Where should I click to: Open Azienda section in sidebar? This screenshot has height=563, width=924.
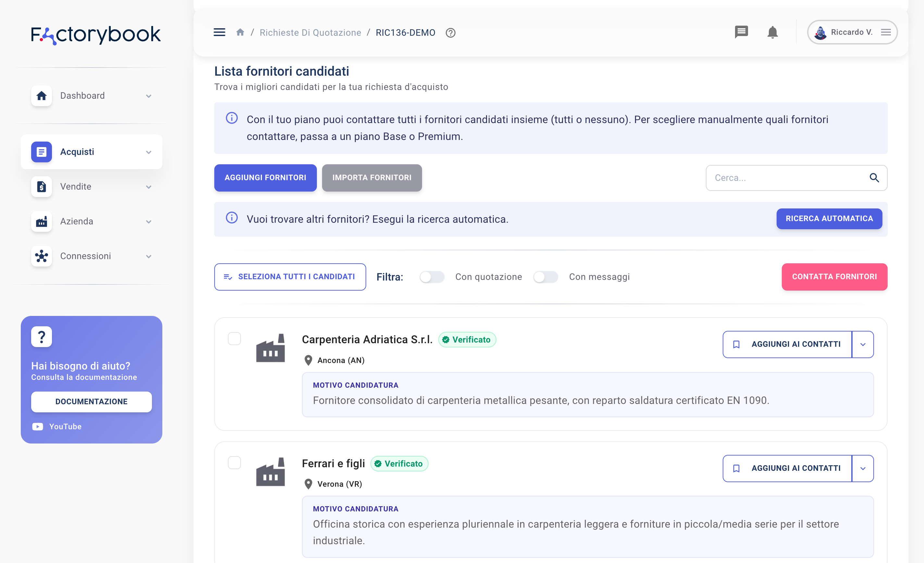(92, 221)
